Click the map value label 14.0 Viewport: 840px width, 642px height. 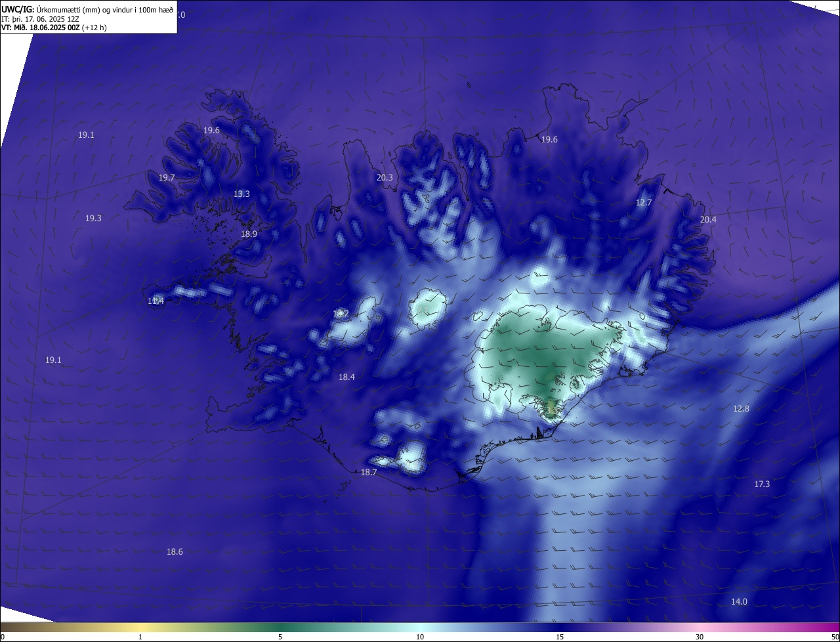(739, 602)
